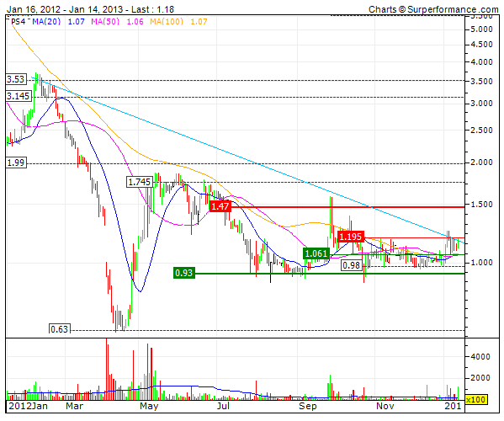The height and width of the screenshot is (421, 504).
Task: Click the 0.63 low price label
Action: [60, 329]
